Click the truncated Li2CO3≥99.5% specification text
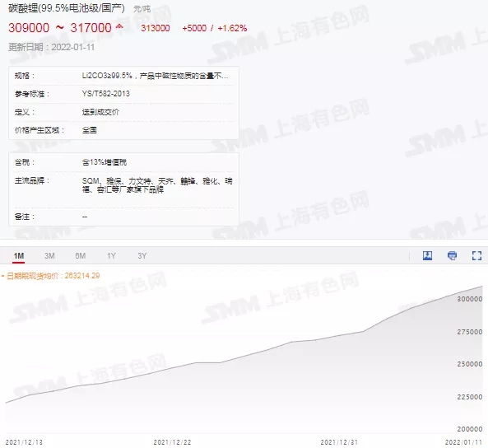The image size is (488, 448). 155,76
